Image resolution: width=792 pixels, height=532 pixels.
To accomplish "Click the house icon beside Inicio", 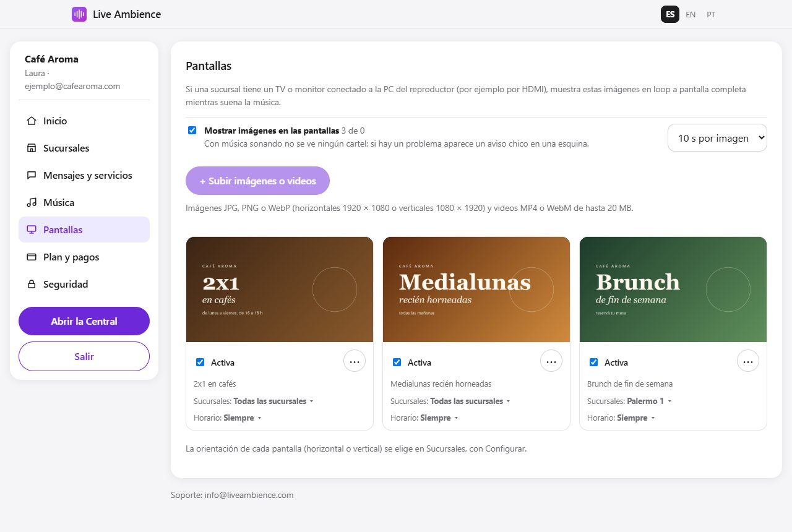I will click(x=32, y=121).
